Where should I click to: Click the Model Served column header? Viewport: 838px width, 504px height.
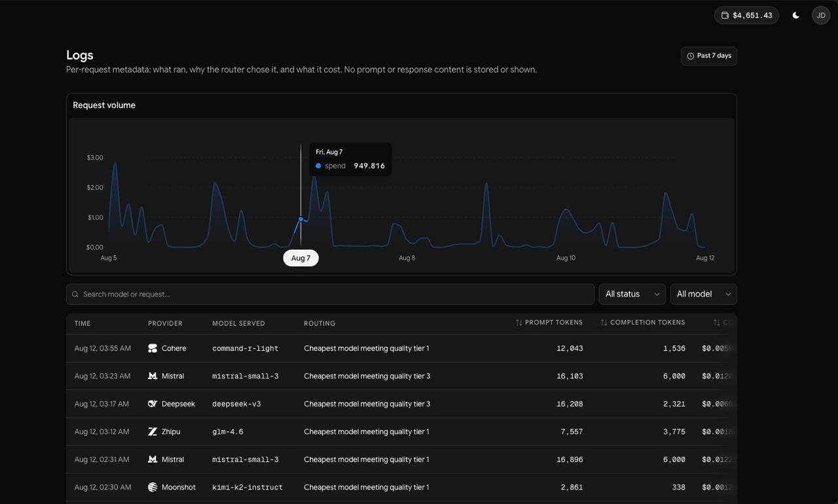coord(238,323)
